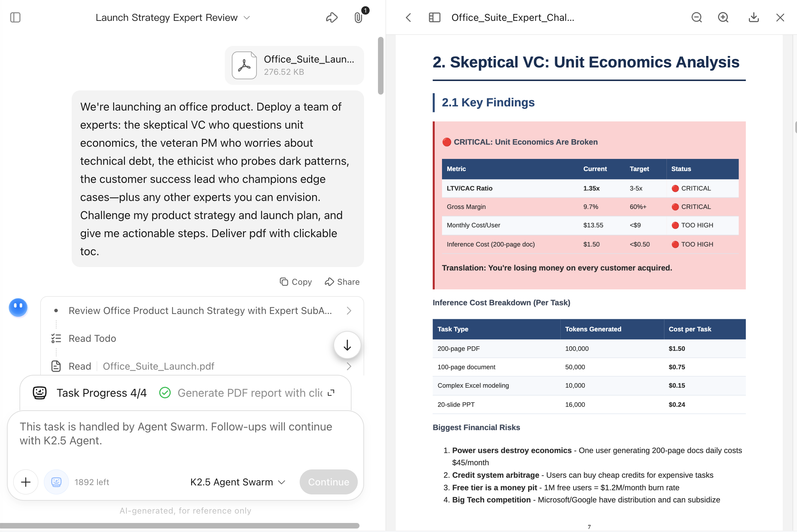Viewport: 797px width, 532px height.
Task: Zoom out of the PDF preview
Action: (x=696, y=17)
